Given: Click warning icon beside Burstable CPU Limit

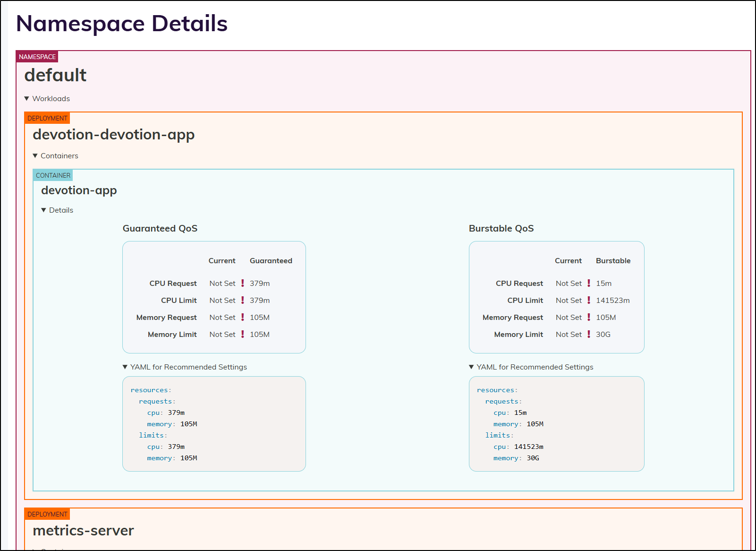Looking at the screenshot, I should coord(589,300).
